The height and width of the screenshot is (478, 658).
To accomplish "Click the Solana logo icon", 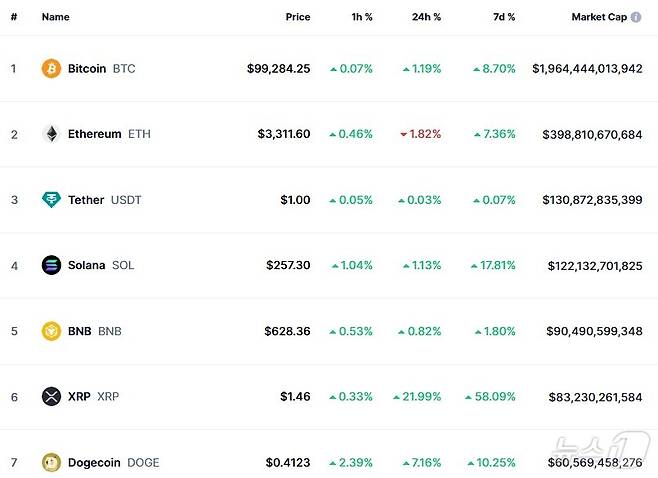I will (51, 265).
